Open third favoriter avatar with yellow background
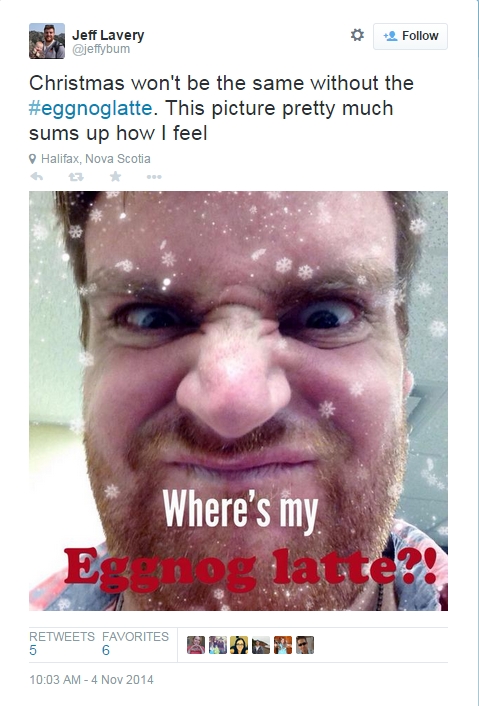Image resolution: width=479 pixels, height=706 pixels. coord(239,645)
